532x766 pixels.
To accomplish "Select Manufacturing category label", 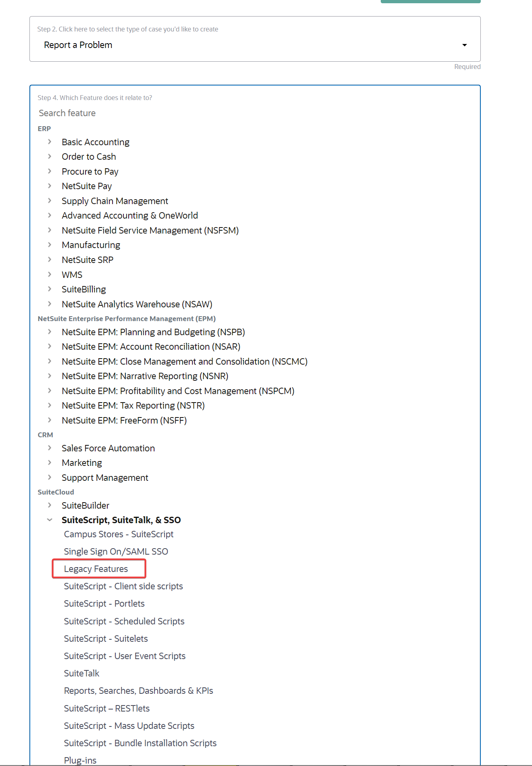I will click(91, 245).
